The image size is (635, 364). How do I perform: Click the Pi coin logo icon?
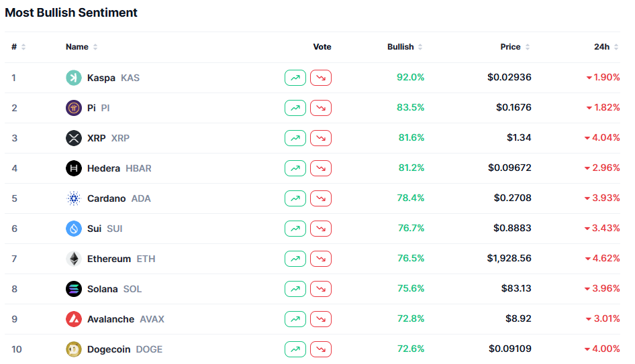point(74,108)
